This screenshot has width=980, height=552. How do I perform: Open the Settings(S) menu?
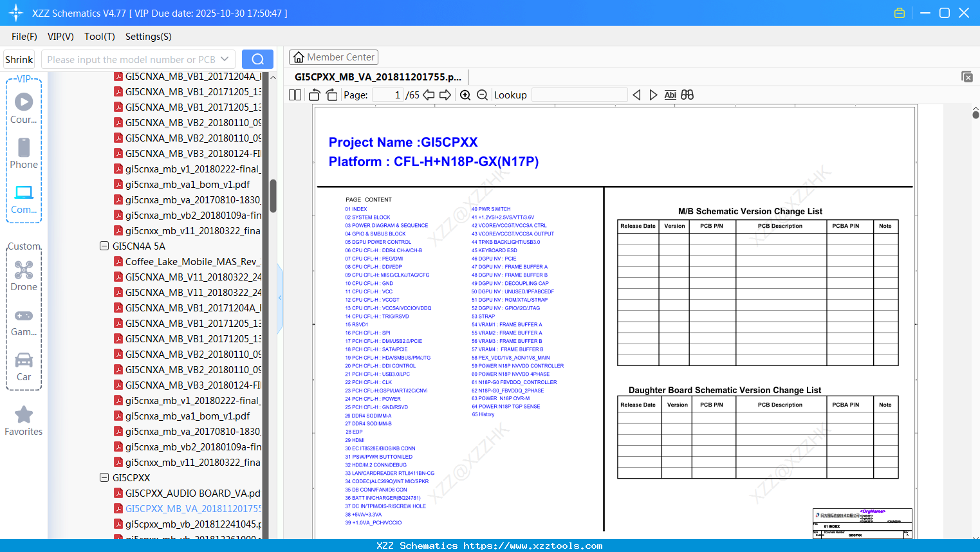coord(149,37)
